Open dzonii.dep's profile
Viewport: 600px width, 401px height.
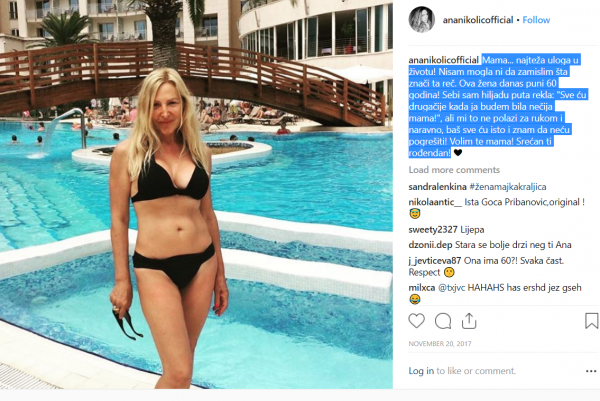430,245
